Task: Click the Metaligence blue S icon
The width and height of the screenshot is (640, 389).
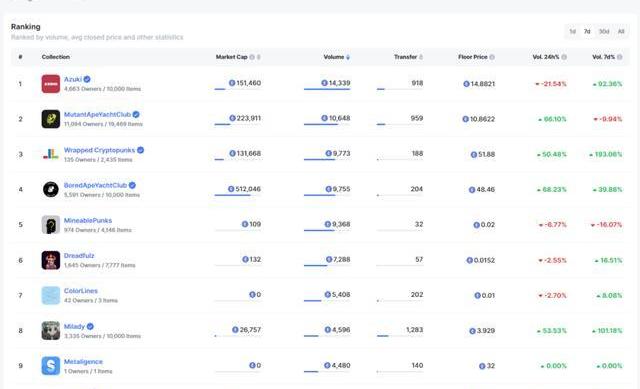Action: [51, 366]
